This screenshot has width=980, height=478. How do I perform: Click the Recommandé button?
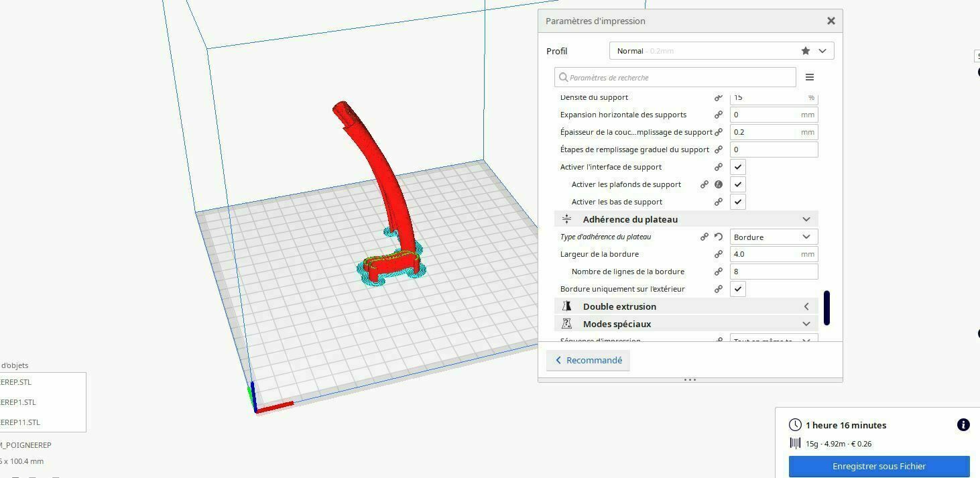[x=588, y=360]
